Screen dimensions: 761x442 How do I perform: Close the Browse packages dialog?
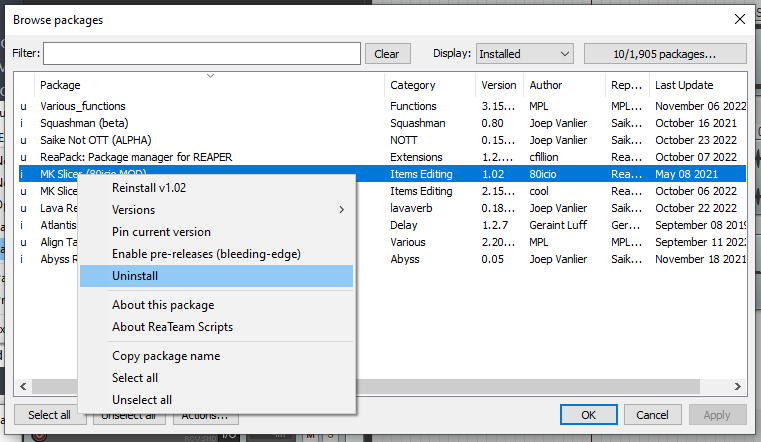click(740, 19)
